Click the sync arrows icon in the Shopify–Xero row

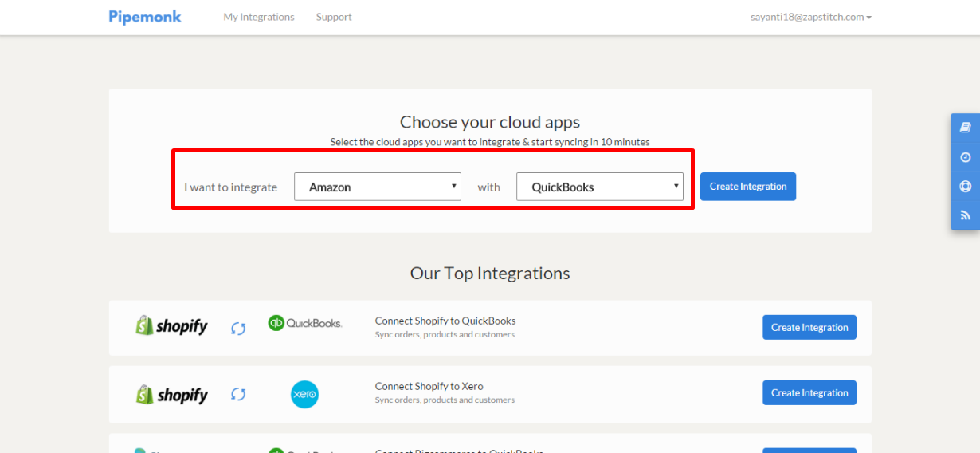[x=238, y=394]
